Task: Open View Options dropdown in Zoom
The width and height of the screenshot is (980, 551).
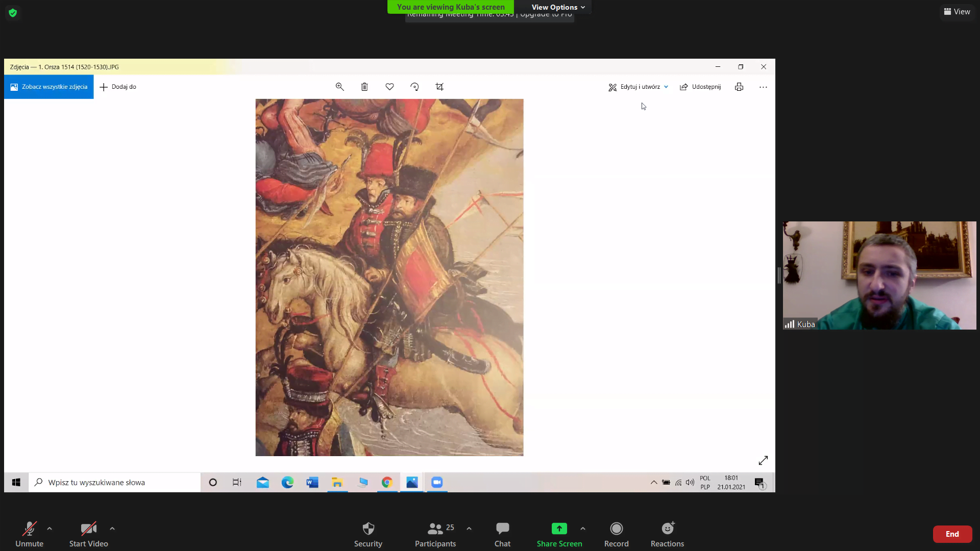Action: click(x=558, y=7)
